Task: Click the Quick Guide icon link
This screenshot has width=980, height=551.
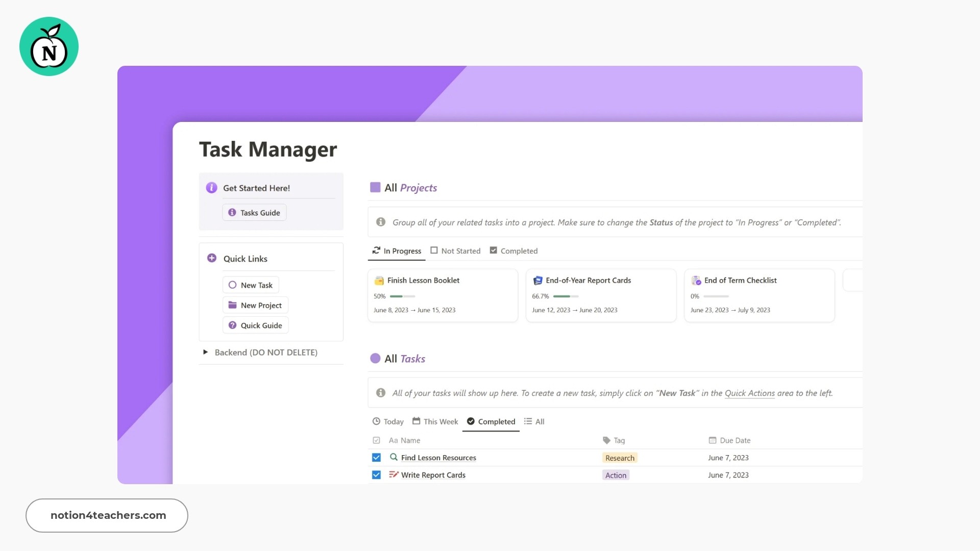Action: tap(232, 325)
